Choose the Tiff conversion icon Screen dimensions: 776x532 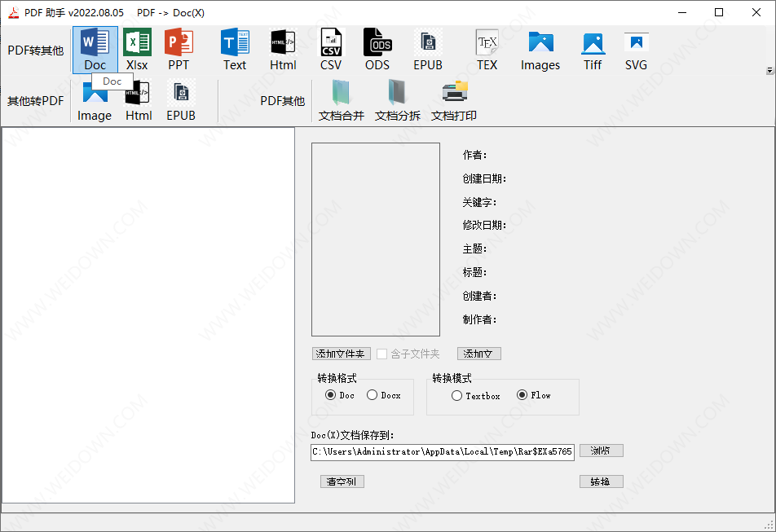point(593,50)
